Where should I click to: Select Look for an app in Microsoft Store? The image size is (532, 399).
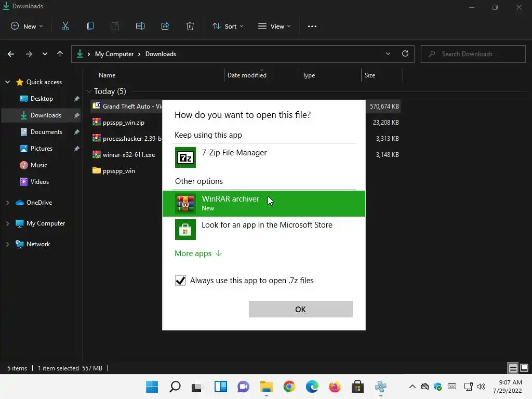point(263,230)
